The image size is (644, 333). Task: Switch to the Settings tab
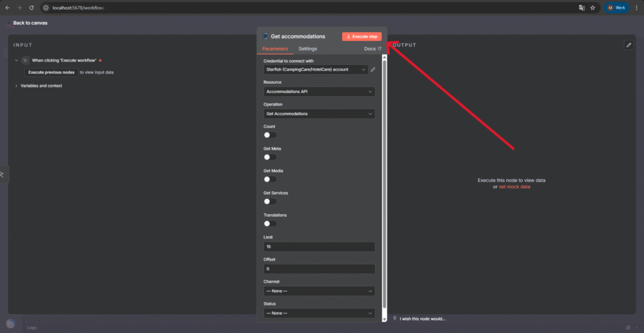coord(308,49)
